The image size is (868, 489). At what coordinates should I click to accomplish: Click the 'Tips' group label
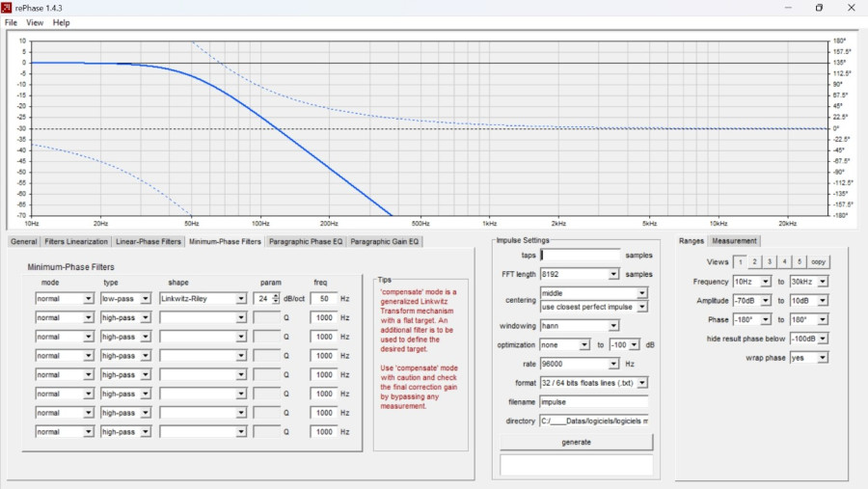[384, 280]
